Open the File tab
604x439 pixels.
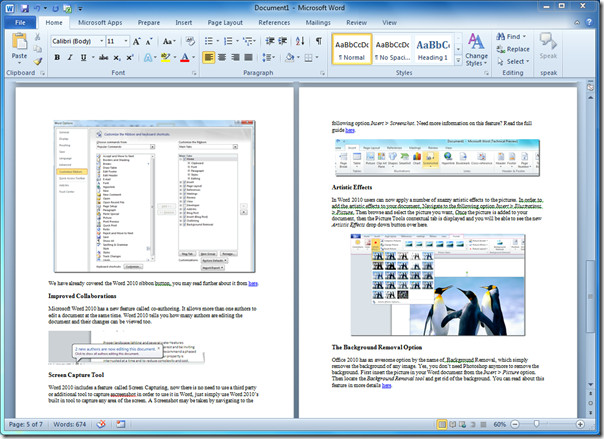point(20,23)
